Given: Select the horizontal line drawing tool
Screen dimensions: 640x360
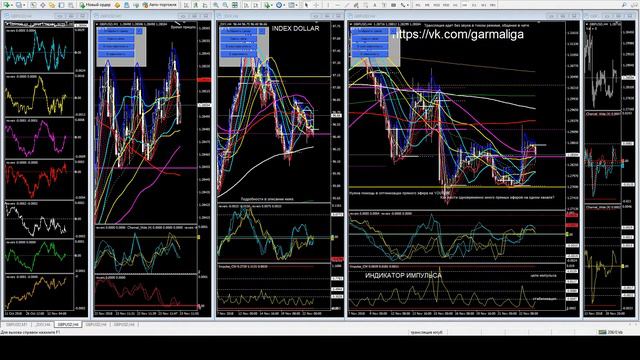Looking at the screenshot, I should 338,4.
